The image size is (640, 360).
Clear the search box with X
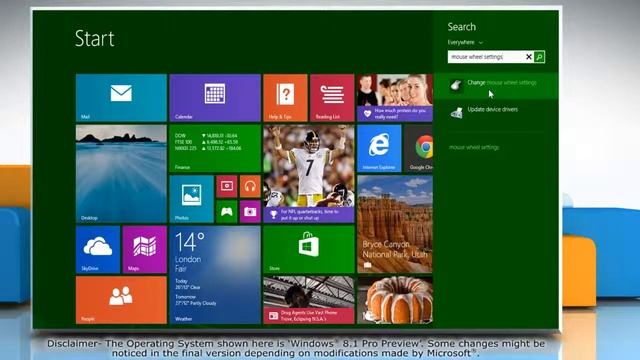click(x=529, y=57)
